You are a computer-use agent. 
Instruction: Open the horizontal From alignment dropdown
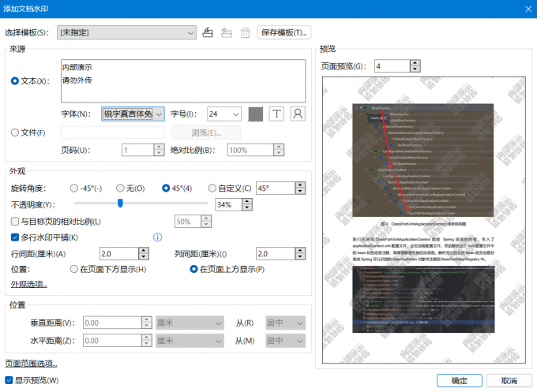(x=285, y=341)
